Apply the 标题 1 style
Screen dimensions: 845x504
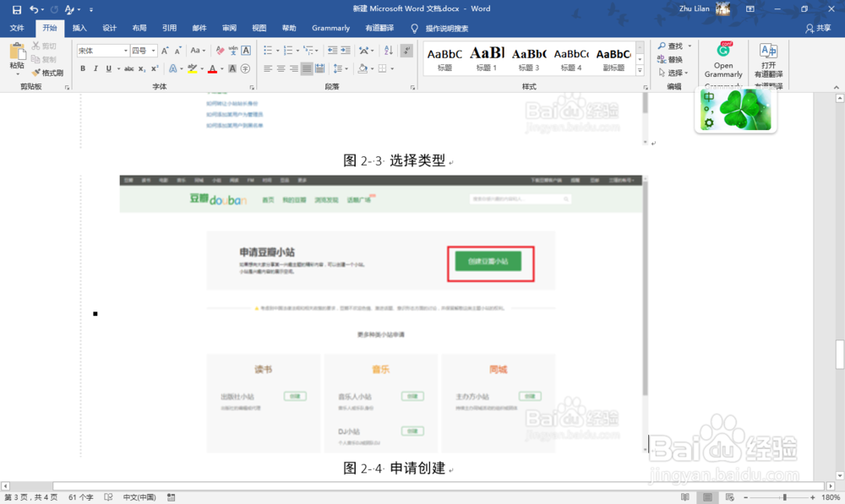pyautogui.click(x=487, y=59)
